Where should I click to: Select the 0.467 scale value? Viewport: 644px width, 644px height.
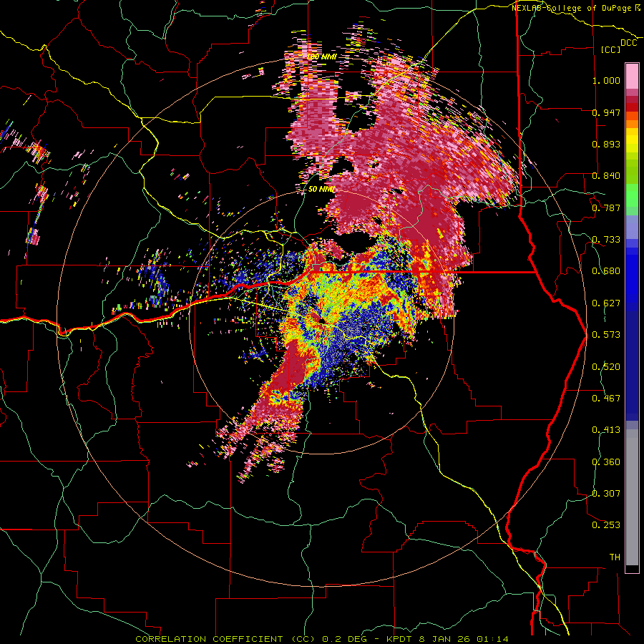(606, 399)
